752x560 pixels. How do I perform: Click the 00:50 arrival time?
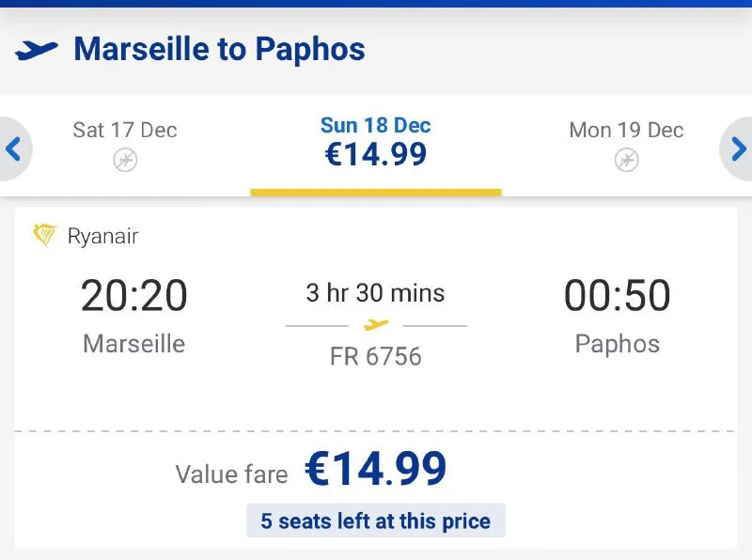point(618,296)
